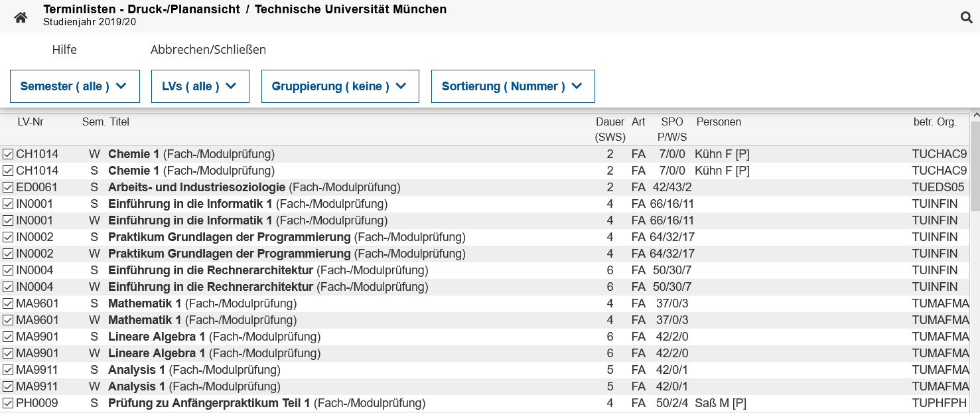Select Abbrechen/Schließen in the menu bar
980x413 pixels.
coord(208,50)
